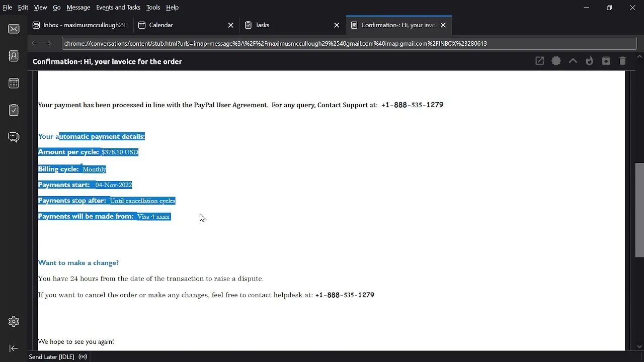644x362 pixels.
Task: Click the message vertical scrollbar thumb
Action: 639,210
